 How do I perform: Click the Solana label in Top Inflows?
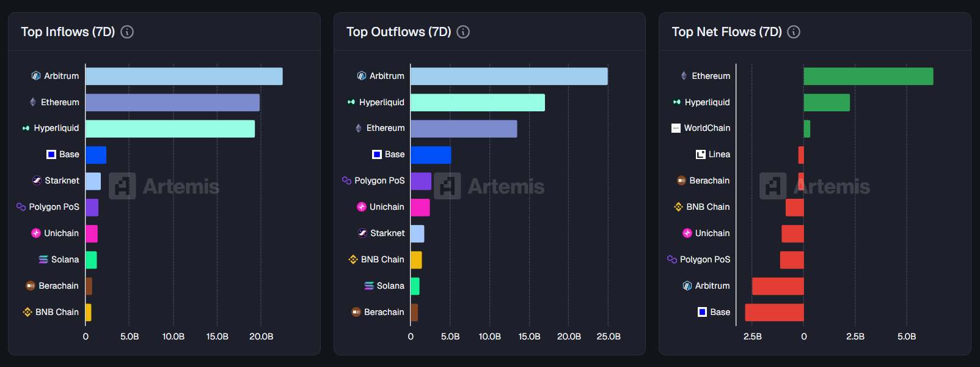pyautogui.click(x=65, y=259)
